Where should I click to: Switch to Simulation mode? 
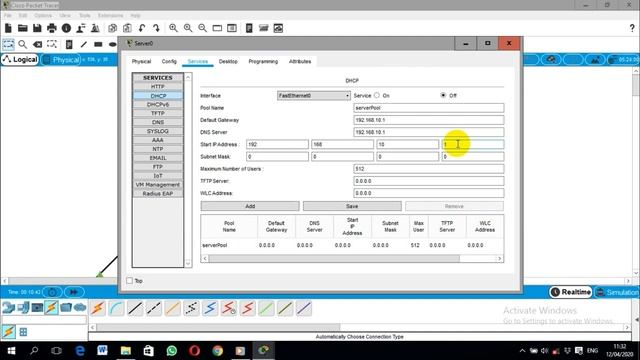pos(617,292)
